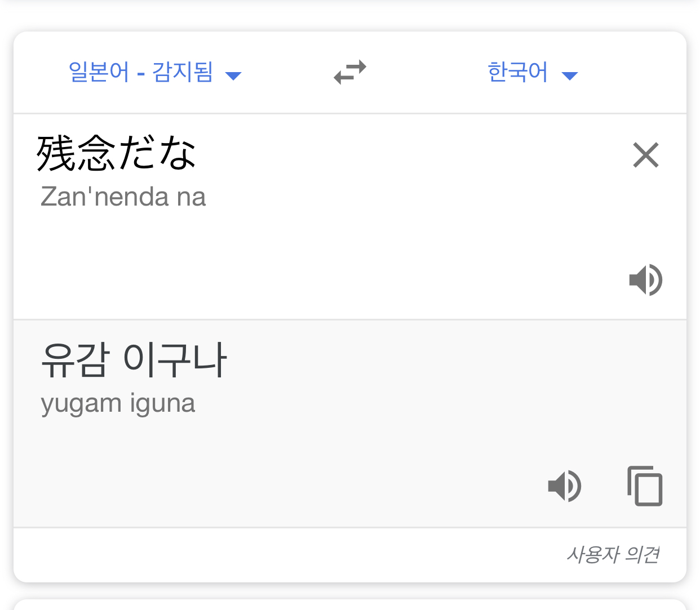
Task: Copy the translated Korean text
Action: [645, 486]
